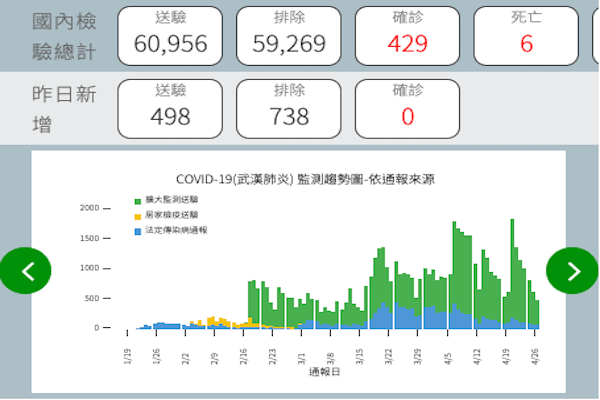
Task: Click yesterday's 送驗 498 card
Action: pos(170,106)
